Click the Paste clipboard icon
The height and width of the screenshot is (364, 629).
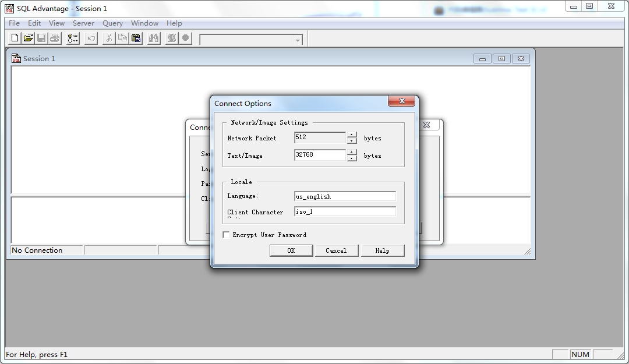136,38
